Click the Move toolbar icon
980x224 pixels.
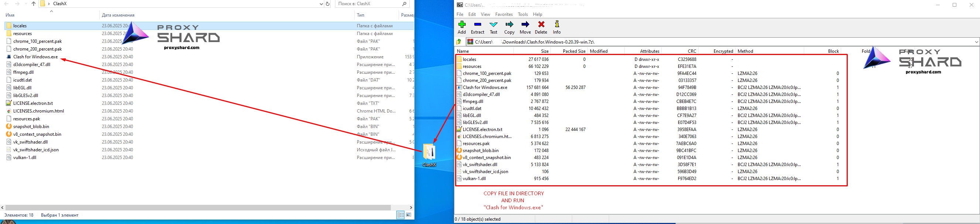(525, 27)
